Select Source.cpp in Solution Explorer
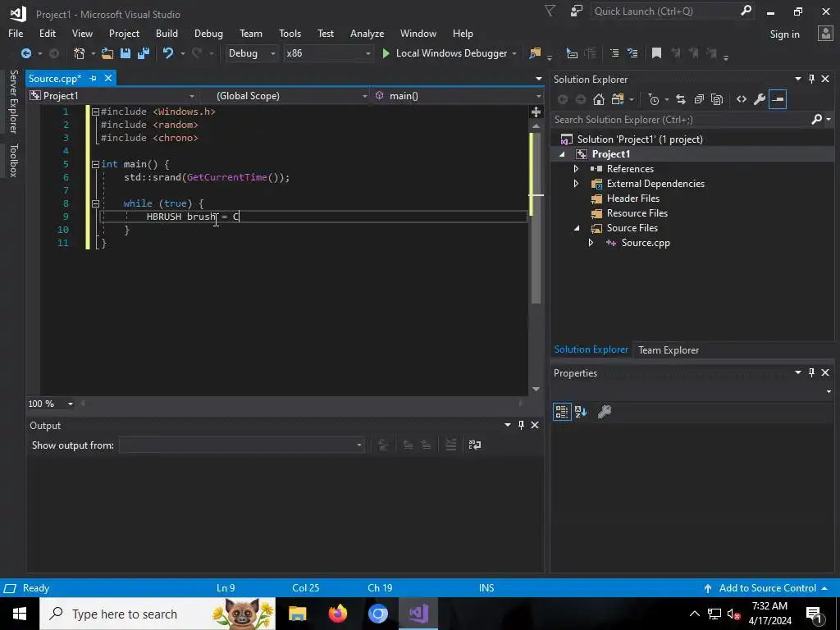Viewport: 840px width, 630px height. (645, 243)
